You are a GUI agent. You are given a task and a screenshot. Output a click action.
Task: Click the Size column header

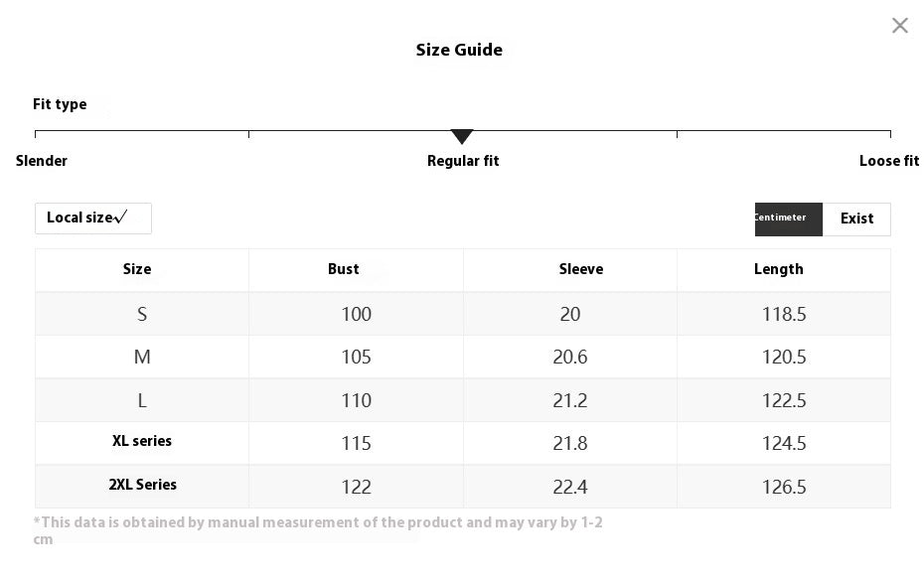coord(137,269)
